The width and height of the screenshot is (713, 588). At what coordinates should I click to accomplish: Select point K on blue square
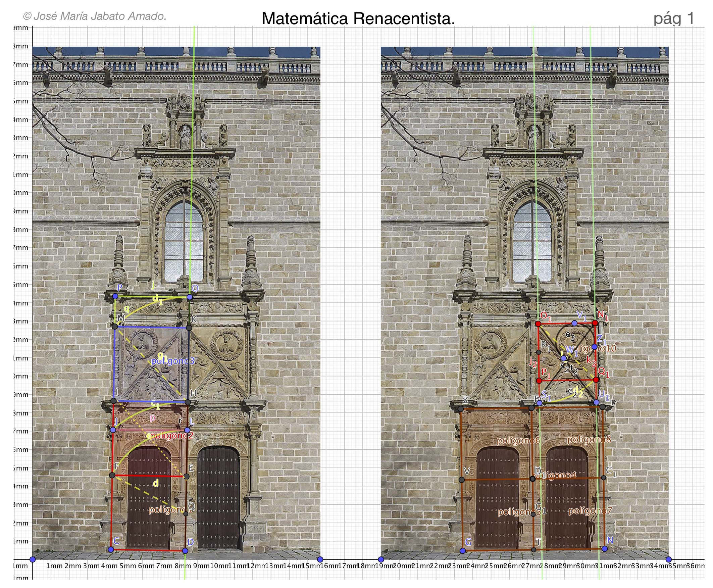coord(189,328)
